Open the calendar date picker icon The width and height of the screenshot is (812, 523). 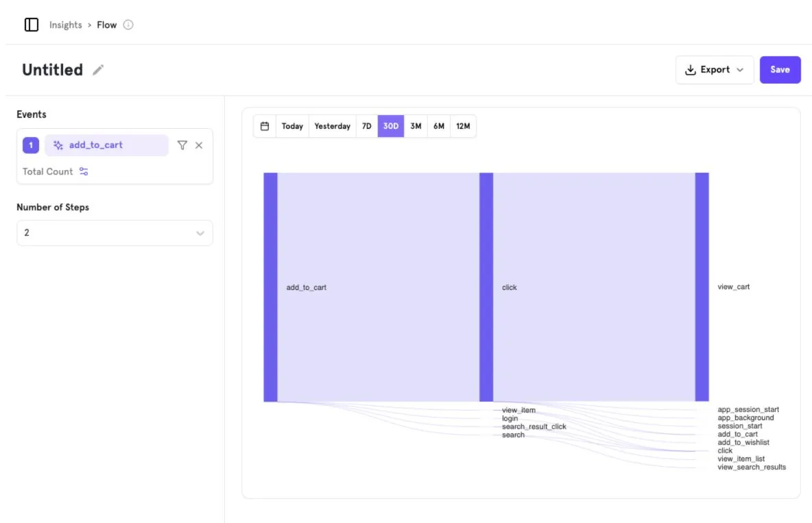click(x=265, y=126)
